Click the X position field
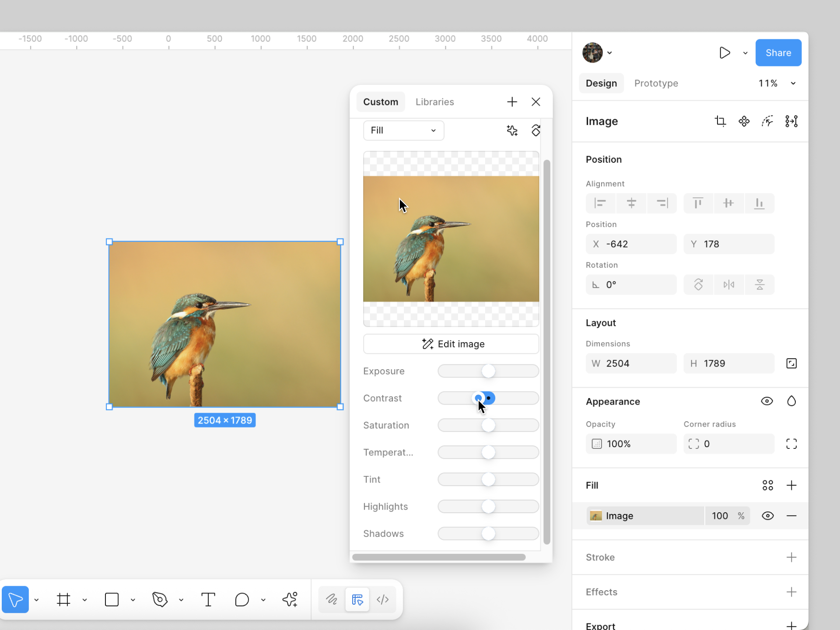Image resolution: width=840 pixels, height=630 pixels. click(x=631, y=244)
